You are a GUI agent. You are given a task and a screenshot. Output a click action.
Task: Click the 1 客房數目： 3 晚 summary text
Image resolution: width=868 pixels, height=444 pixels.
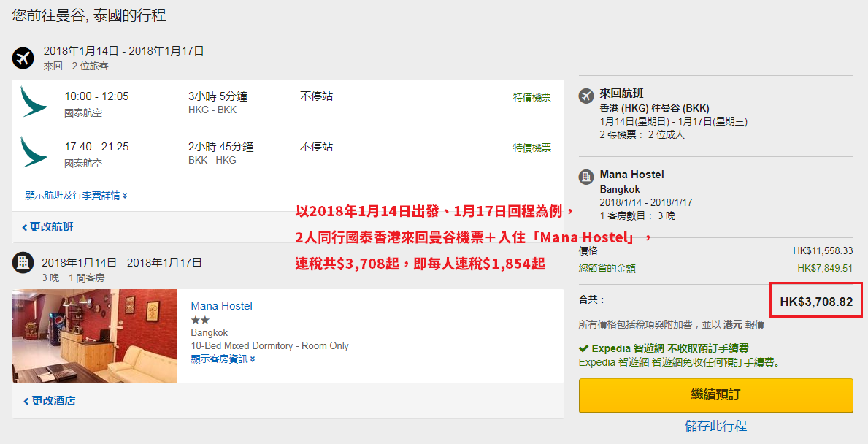[637, 216]
